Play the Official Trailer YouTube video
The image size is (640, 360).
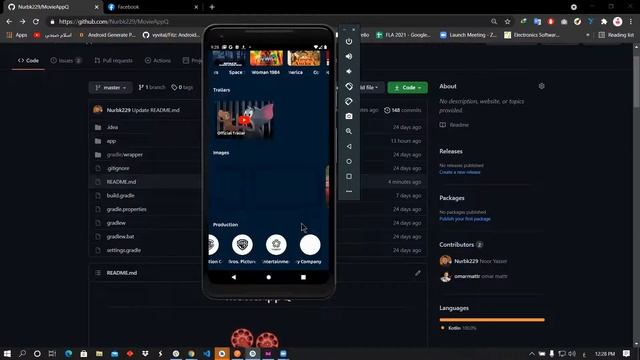[244, 120]
